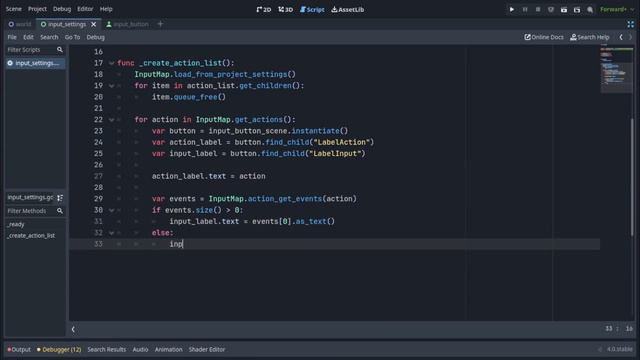
Task: Click the Search Help button
Action: click(589, 37)
